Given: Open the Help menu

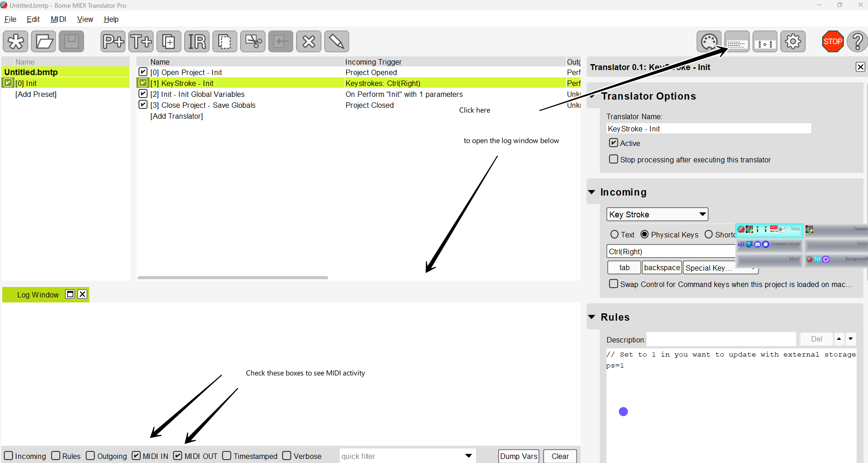Looking at the screenshot, I should pos(111,19).
